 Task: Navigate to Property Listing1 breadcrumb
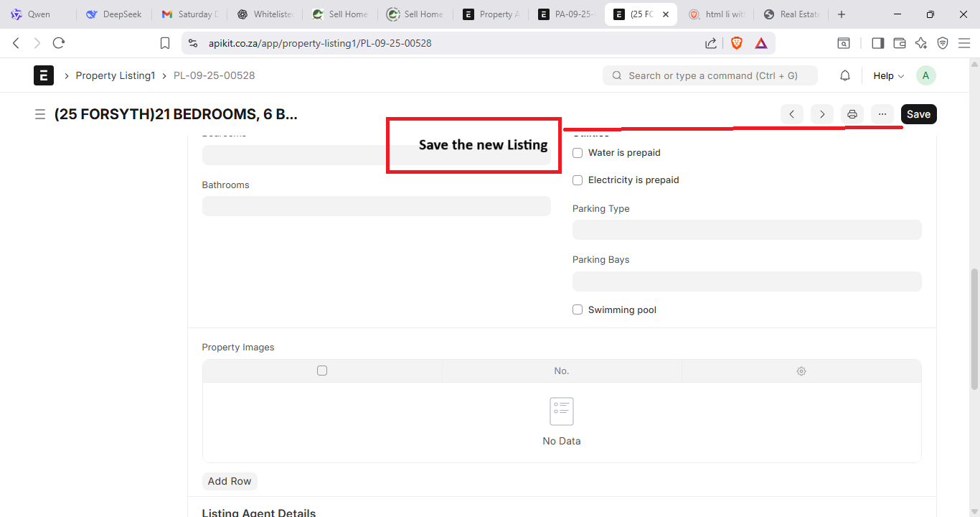(x=115, y=75)
